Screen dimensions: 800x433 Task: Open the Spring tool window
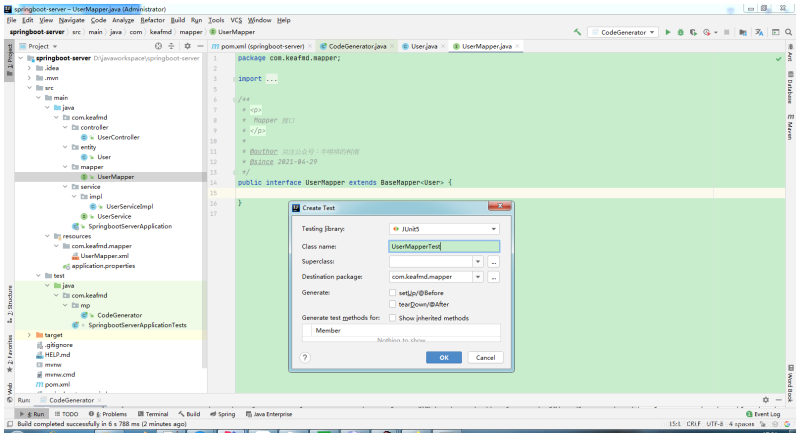click(x=222, y=414)
